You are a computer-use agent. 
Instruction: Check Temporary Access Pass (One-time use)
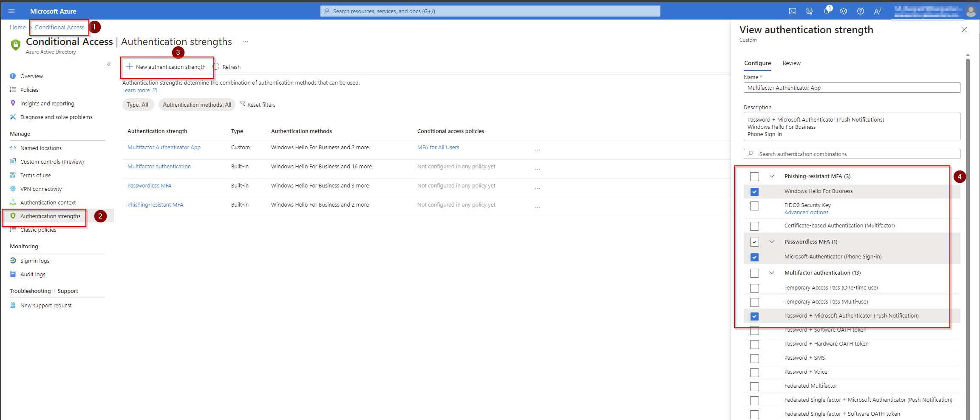(x=754, y=288)
